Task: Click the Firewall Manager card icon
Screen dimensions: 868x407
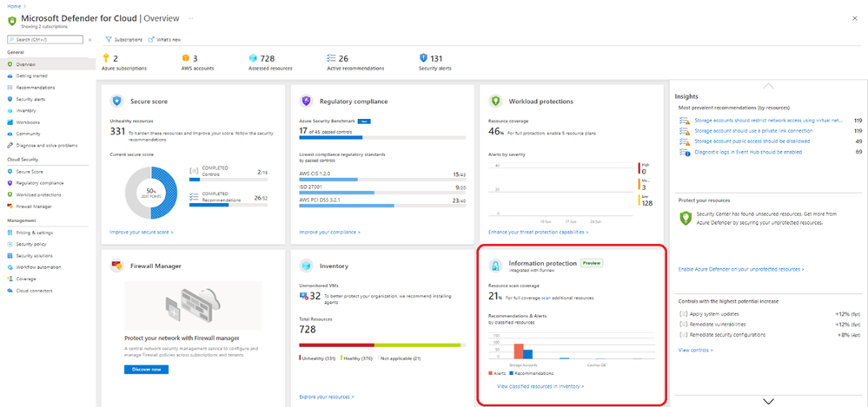Action: tap(116, 266)
